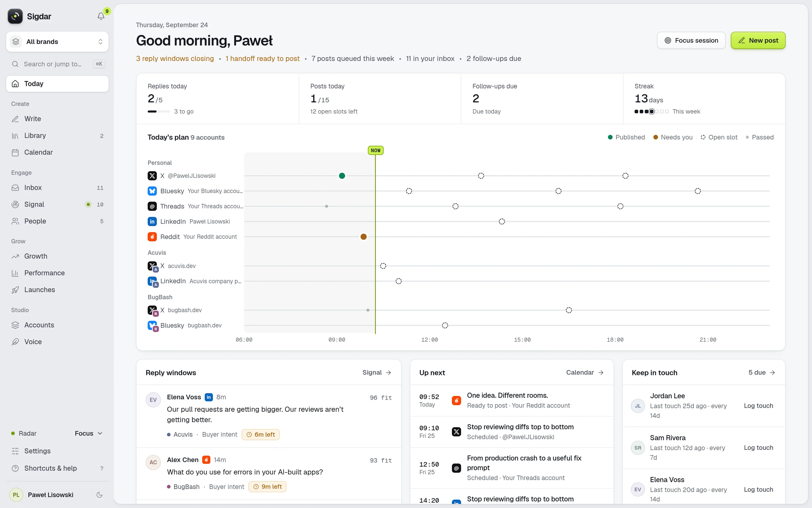Screen dimensions: 812x508
Task: Open the 3 reply windows closing link
Action: (175, 58)
